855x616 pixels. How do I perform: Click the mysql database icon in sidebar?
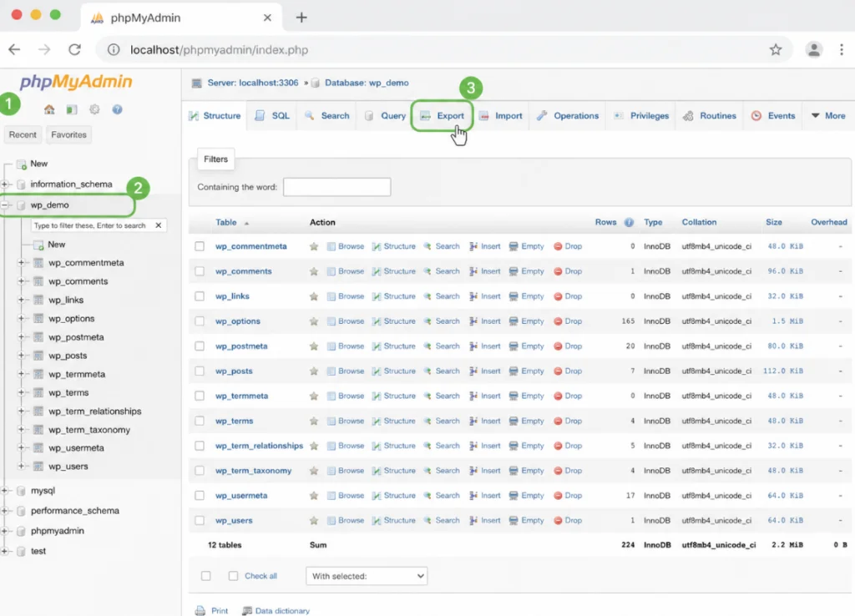tap(21, 491)
